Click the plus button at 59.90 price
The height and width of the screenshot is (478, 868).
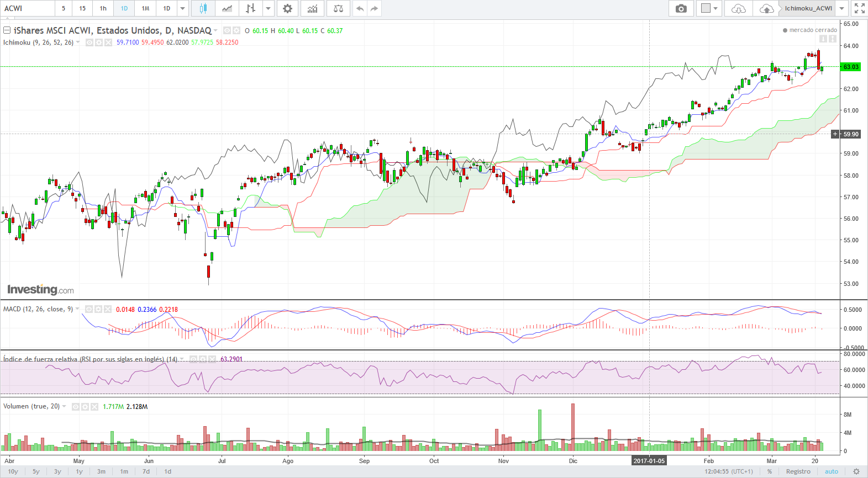pos(835,134)
